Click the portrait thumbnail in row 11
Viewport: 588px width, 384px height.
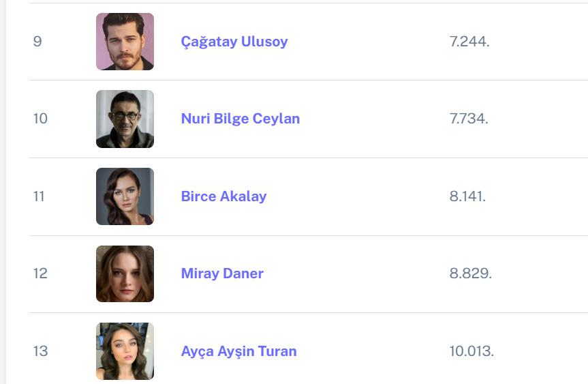(125, 196)
